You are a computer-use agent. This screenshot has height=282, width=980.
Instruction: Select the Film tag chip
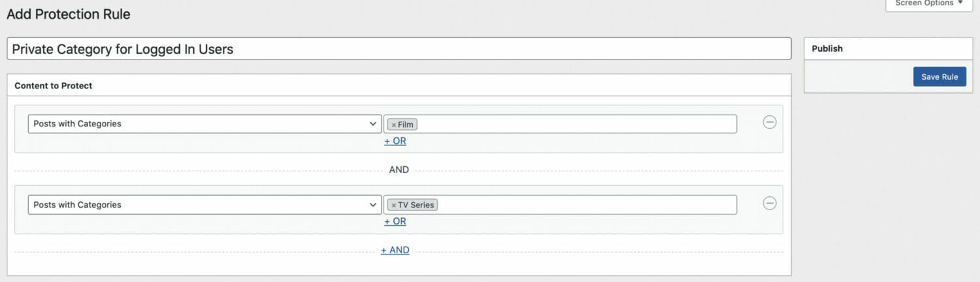[x=402, y=124]
